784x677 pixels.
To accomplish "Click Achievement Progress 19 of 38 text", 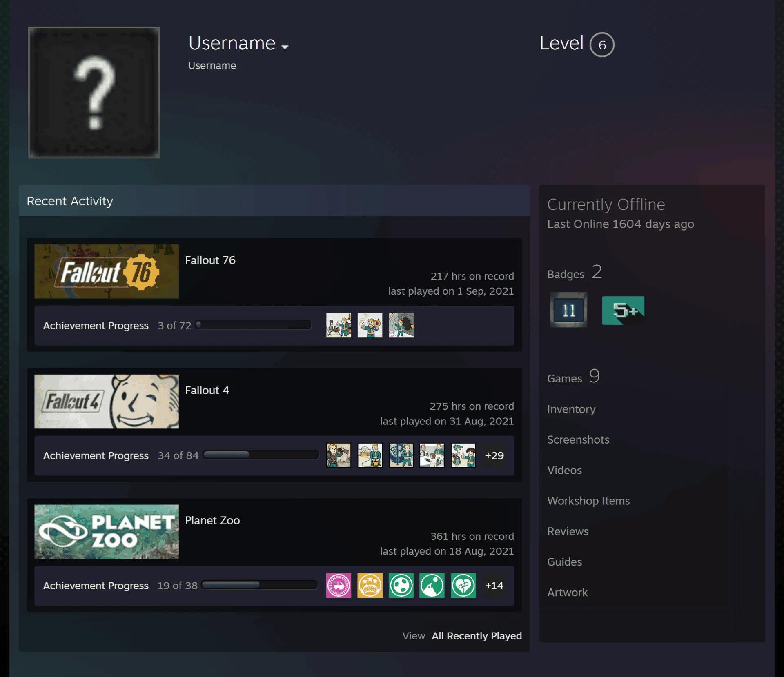I will 120,586.
